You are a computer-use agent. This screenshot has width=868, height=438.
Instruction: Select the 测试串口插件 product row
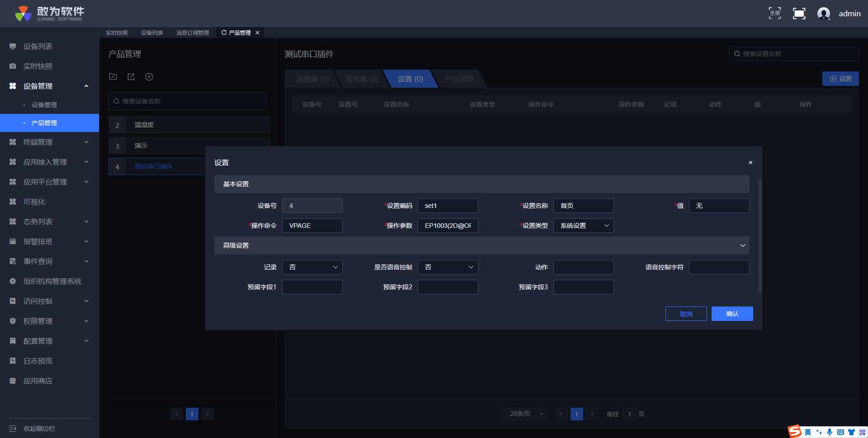click(157, 166)
